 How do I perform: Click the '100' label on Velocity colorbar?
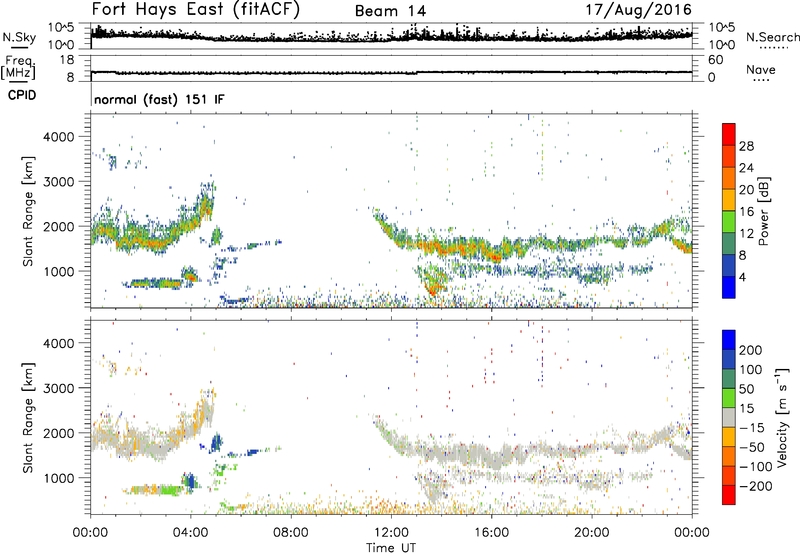pos(751,370)
